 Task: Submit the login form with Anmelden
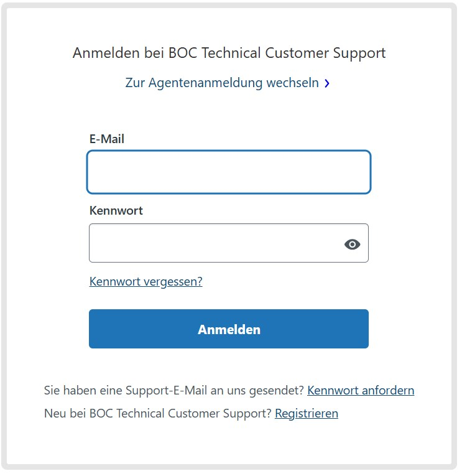tap(228, 329)
